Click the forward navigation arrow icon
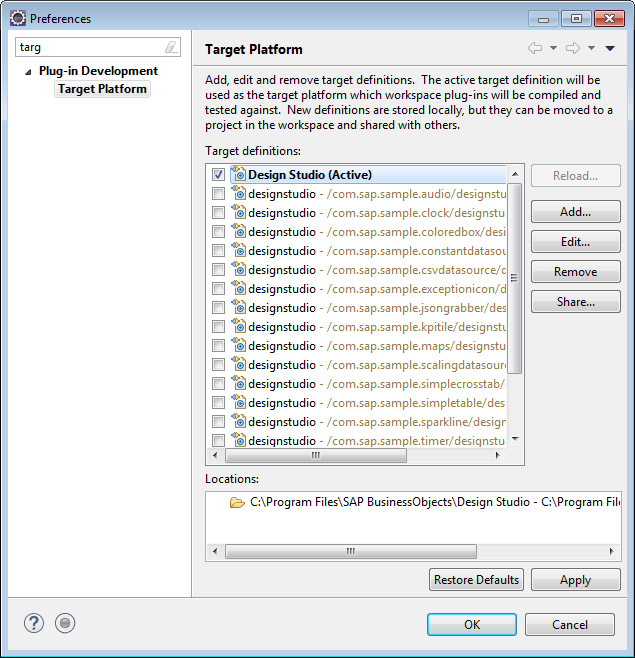The image size is (635, 658). click(x=573, y=48)
